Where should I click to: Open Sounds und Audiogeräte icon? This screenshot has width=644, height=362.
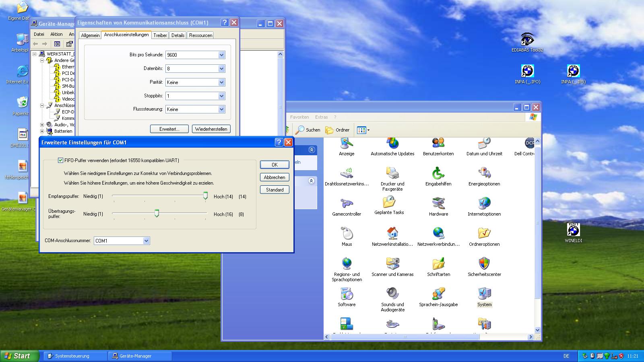click(392, 294)
